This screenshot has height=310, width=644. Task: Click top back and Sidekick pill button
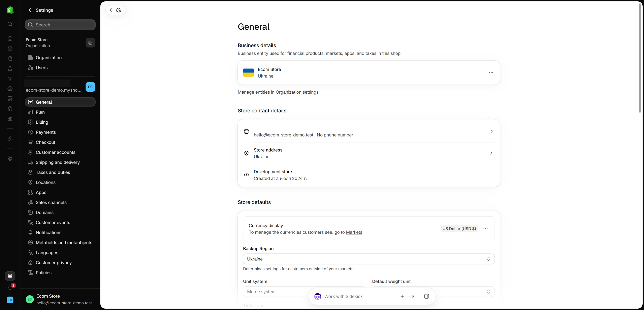click(116, 10)
